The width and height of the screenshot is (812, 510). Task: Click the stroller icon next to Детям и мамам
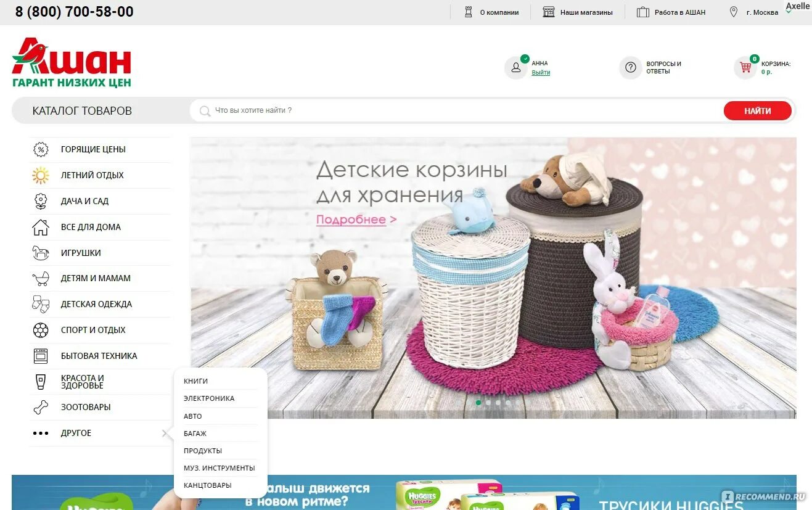pos(40,278)
